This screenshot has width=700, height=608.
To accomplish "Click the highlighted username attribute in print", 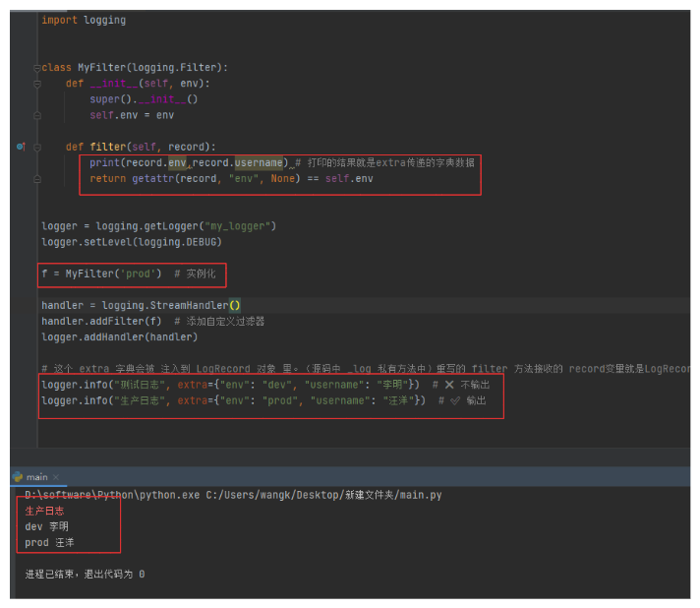I will [x=258, y=162].
